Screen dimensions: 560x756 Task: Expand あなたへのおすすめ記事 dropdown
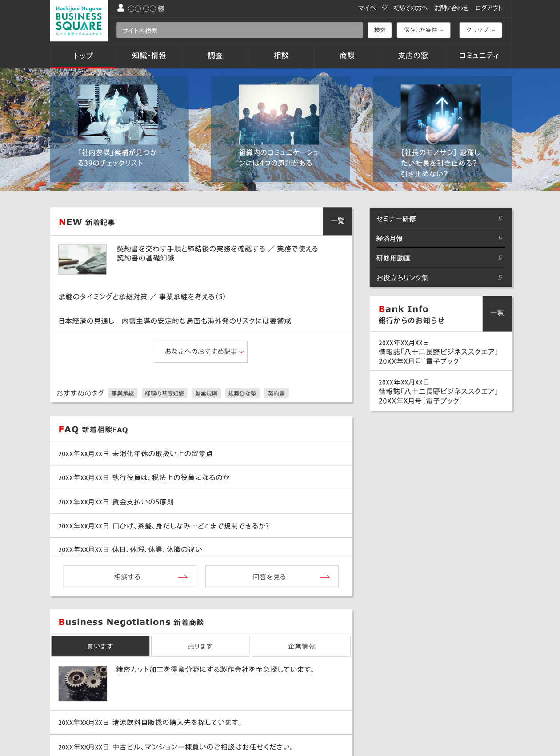200,352
